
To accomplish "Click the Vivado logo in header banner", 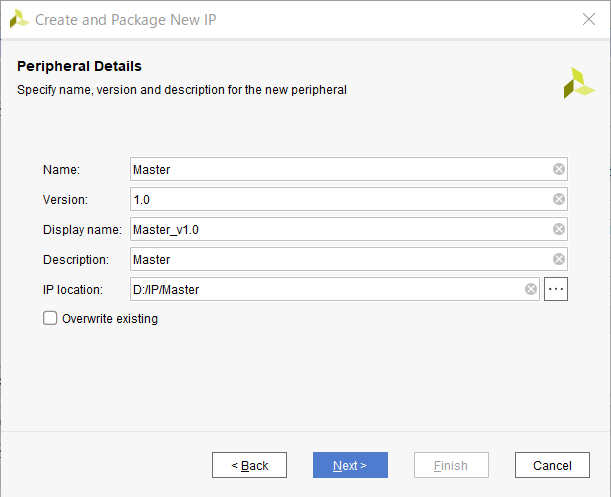I will tap(578, 83).
